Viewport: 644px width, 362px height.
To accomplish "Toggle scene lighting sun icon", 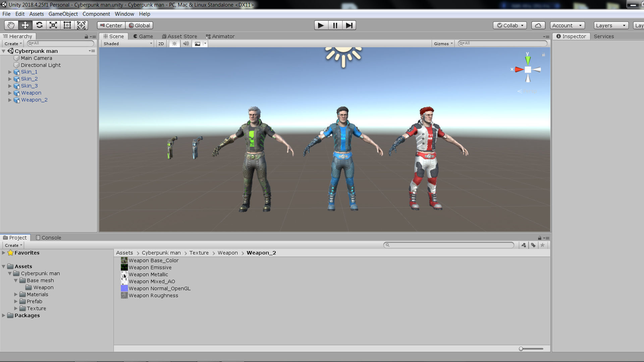I will 174,44.
